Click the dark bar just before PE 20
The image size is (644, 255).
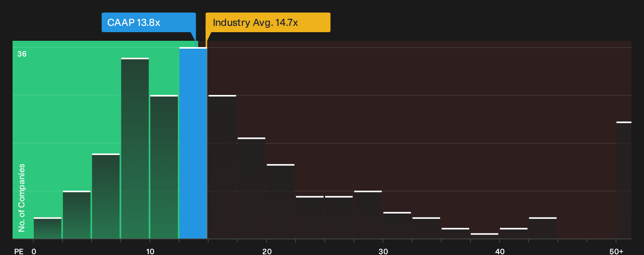(251, 188)
